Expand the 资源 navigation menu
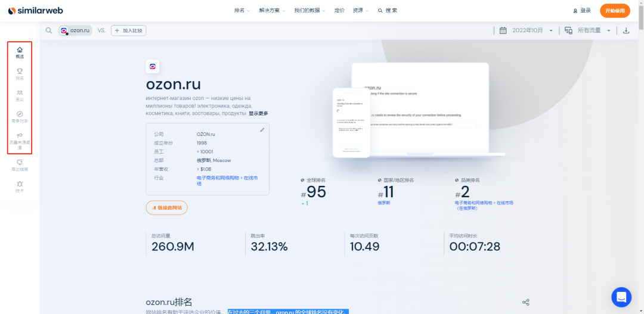644x314 pixels. pyautogui.click(x=361, y=11)
